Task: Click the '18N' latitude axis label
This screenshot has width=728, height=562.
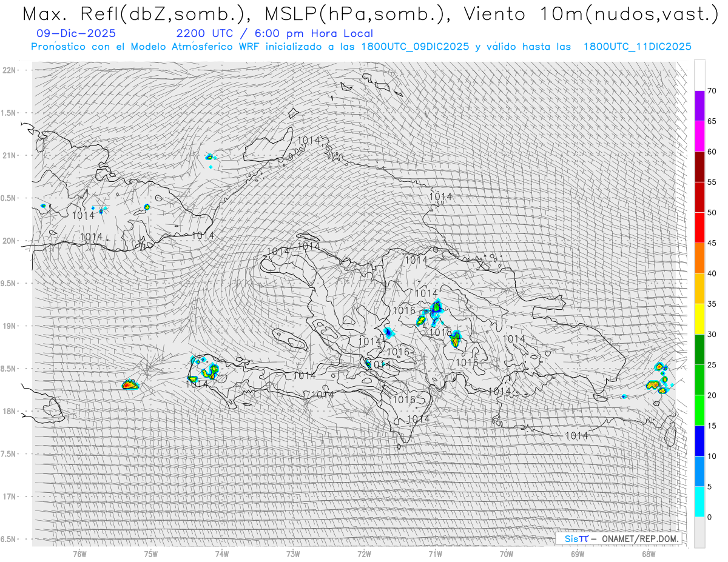Action: pyautogui.click(x=9, y=411)
